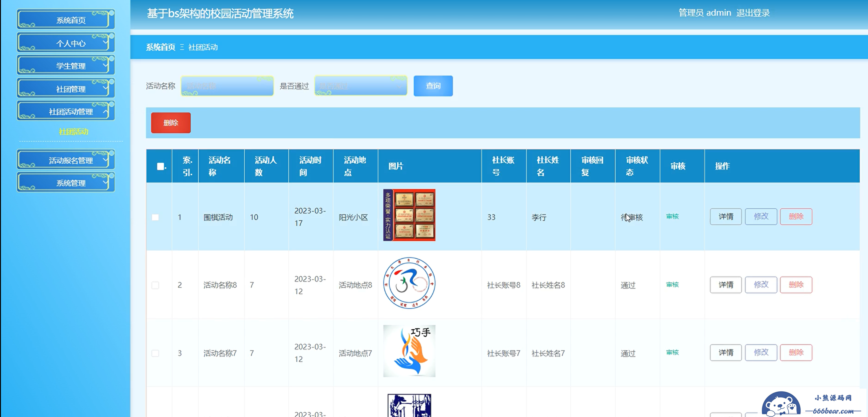The image size is (868, 417).
Task: Click 删除 for 活动名称7 row
Action: click(x=796, y=352)
